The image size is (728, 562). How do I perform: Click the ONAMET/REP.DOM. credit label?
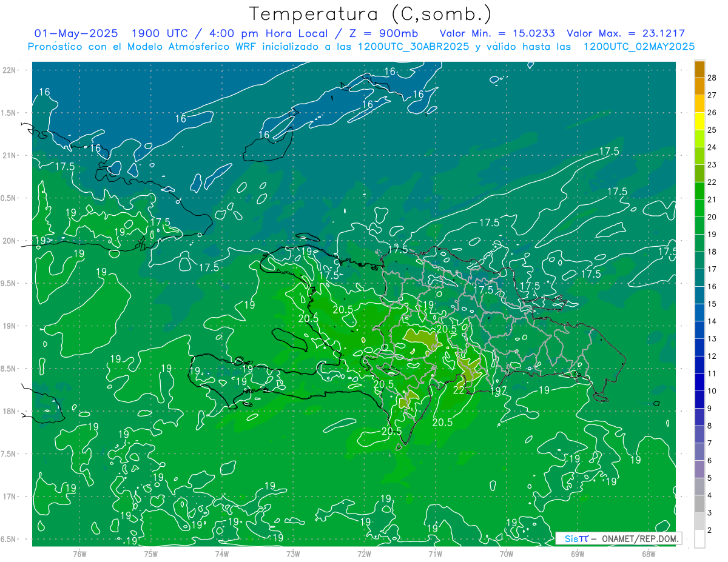click(x=640, y=538)
